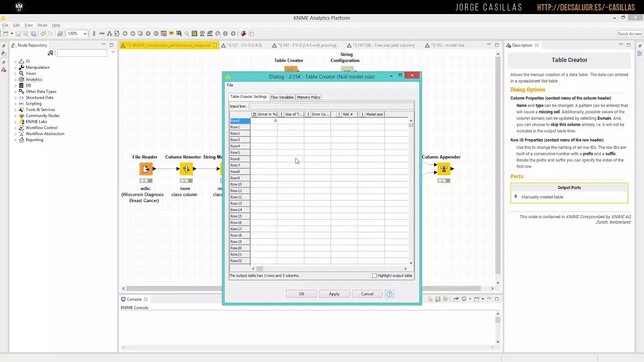
Task: Select the Row10 row header
Action: tap(240, 185)
